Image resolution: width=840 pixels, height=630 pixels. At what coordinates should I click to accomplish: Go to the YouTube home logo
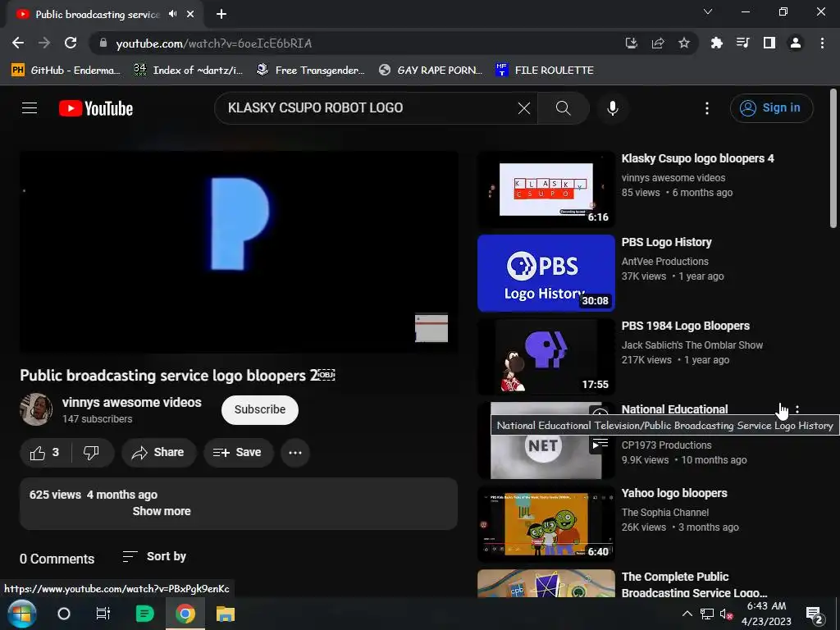pyautogui.click(x=96, y=108)
